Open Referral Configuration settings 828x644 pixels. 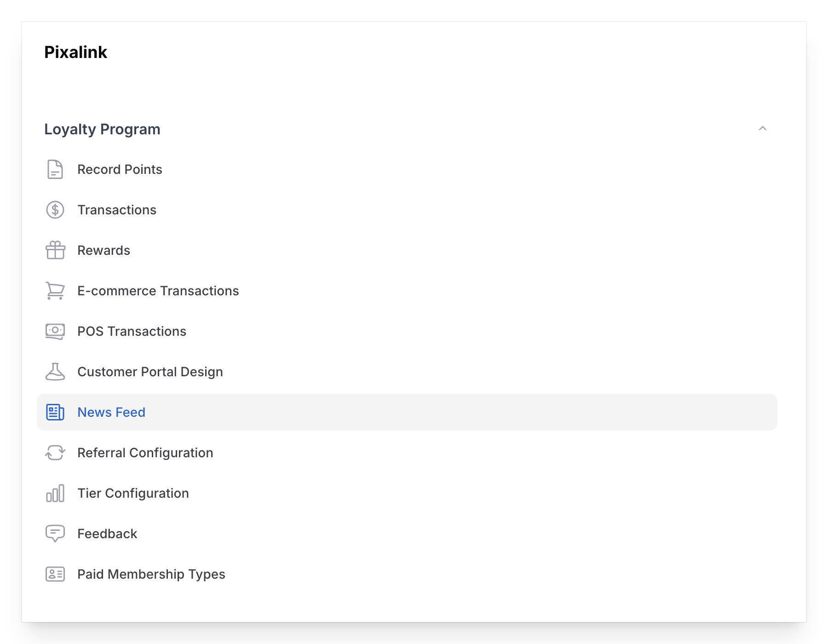click(x=145, y=453)
